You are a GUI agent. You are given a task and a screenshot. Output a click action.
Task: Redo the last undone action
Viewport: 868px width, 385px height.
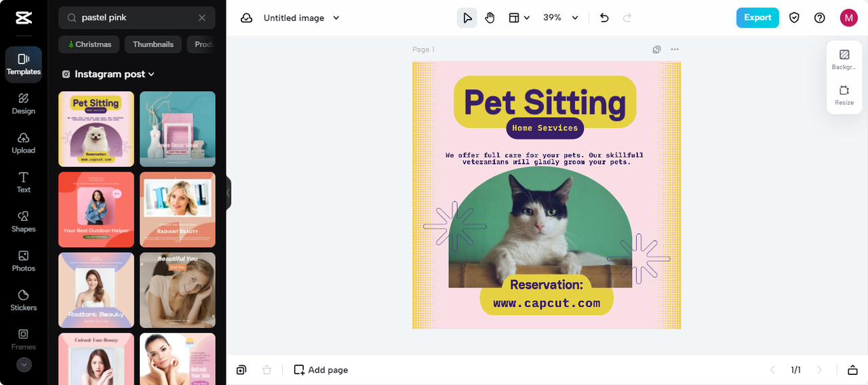[x=627, y=18]
